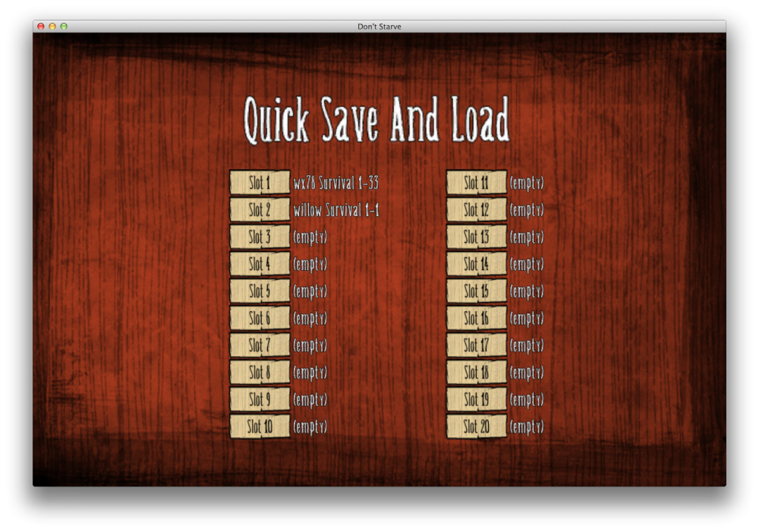Select the Slot 2 button
This screenshot has width=759, height=532.
coord(260,209)
